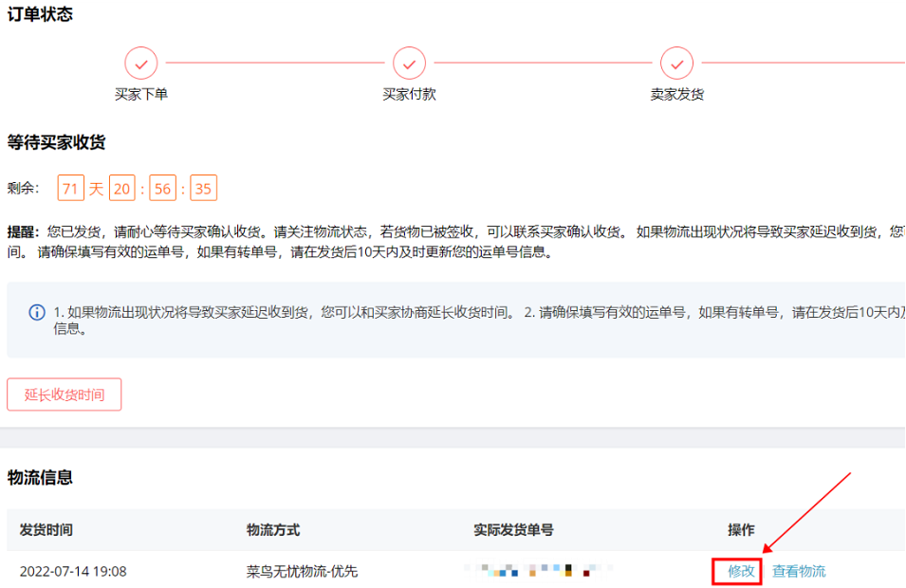Click the hours box showing 20
906x588 pixels.
point(122,189)
